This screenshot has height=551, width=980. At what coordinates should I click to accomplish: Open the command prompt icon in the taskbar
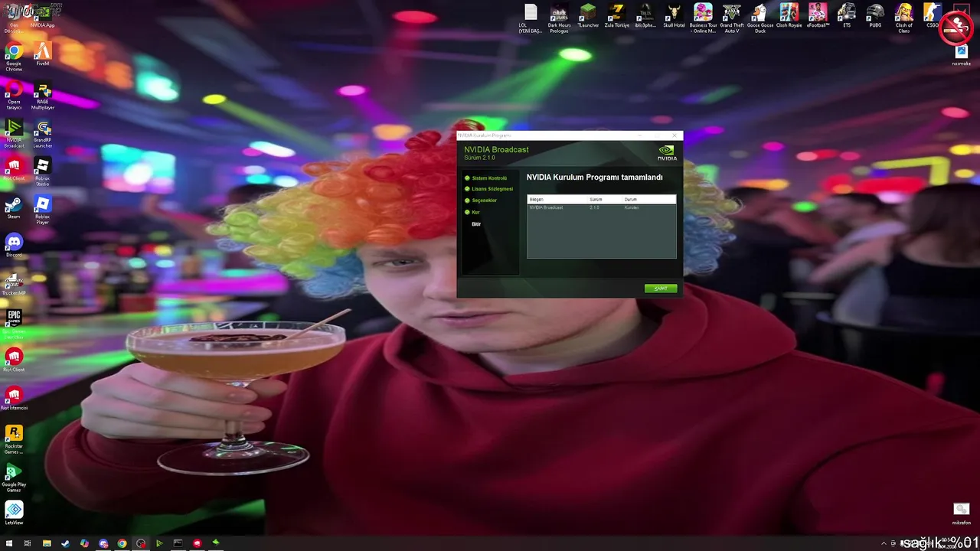178,543
